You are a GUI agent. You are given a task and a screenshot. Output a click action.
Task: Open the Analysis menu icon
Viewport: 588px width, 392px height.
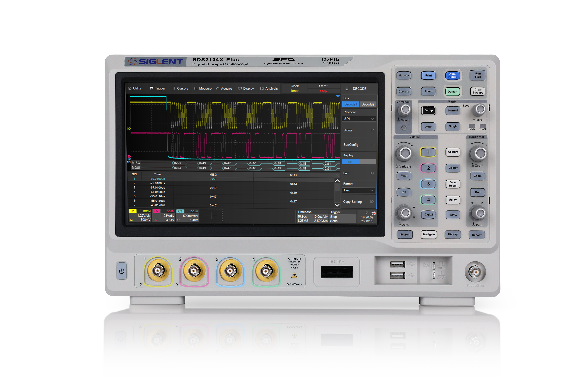262,88
